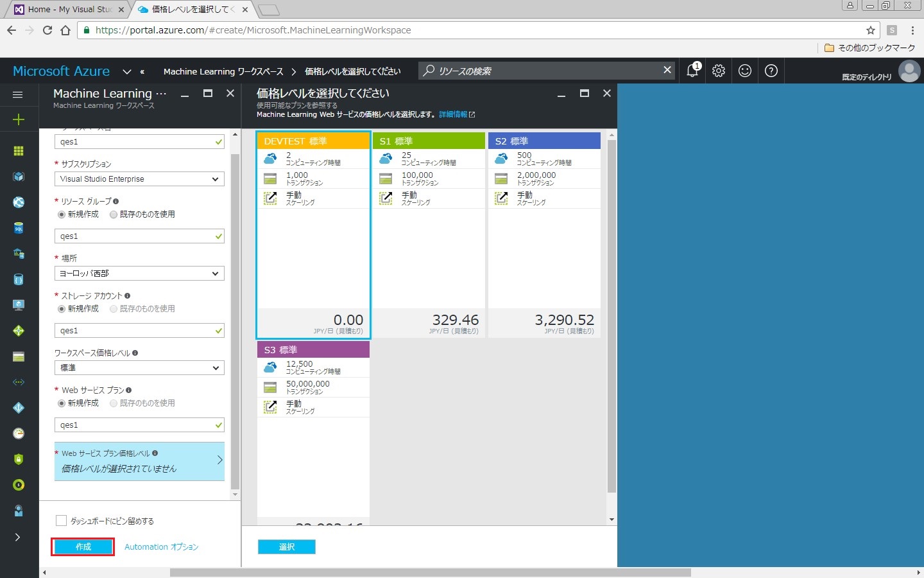Open the ワークスペース価格レベル dropdown

tap(139, 368)
